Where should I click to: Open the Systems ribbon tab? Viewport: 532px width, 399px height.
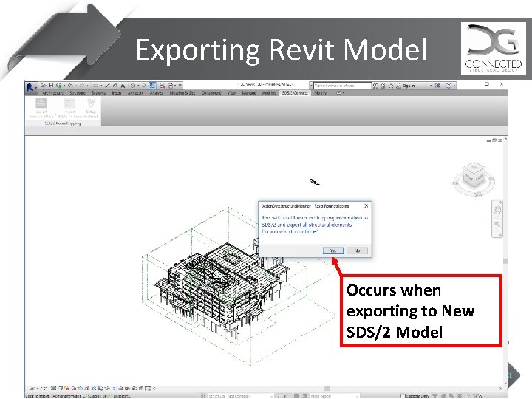[98, 93]
